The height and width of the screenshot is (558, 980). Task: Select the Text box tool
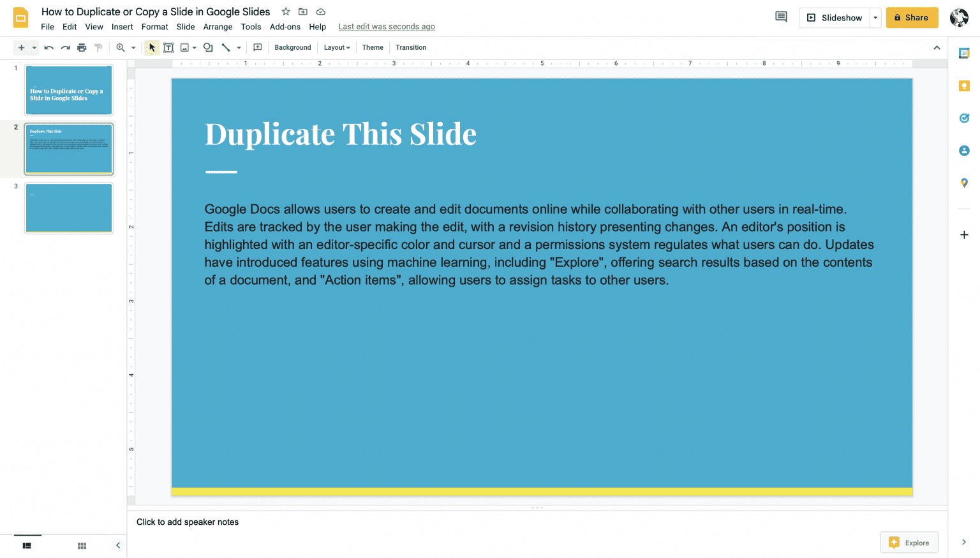pos(168,47)
